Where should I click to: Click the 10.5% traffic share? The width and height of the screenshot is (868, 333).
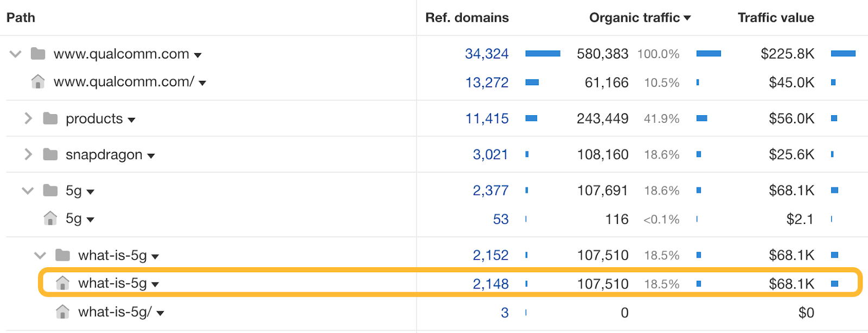[661, 83]
